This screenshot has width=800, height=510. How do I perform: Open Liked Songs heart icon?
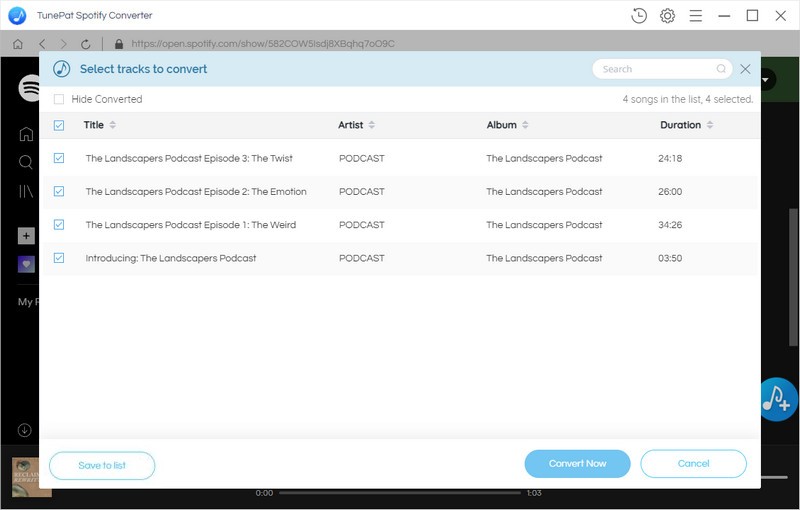pos(27,264)
